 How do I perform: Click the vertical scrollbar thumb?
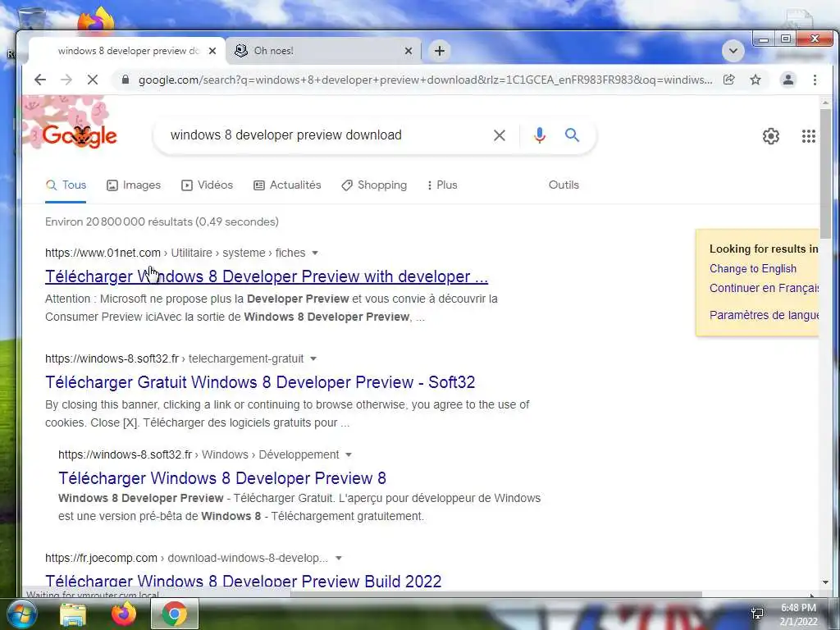(x=825, y=174)
